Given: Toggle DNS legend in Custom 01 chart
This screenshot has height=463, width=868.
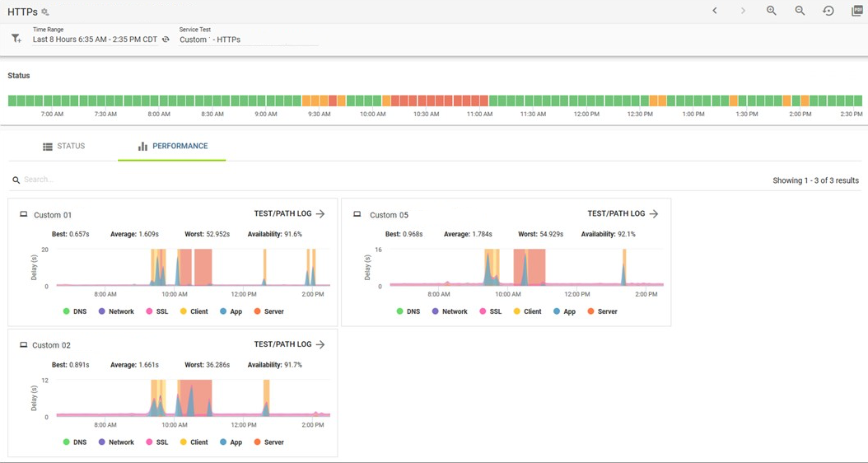Looking at the screenshot, I should point(75,311).
